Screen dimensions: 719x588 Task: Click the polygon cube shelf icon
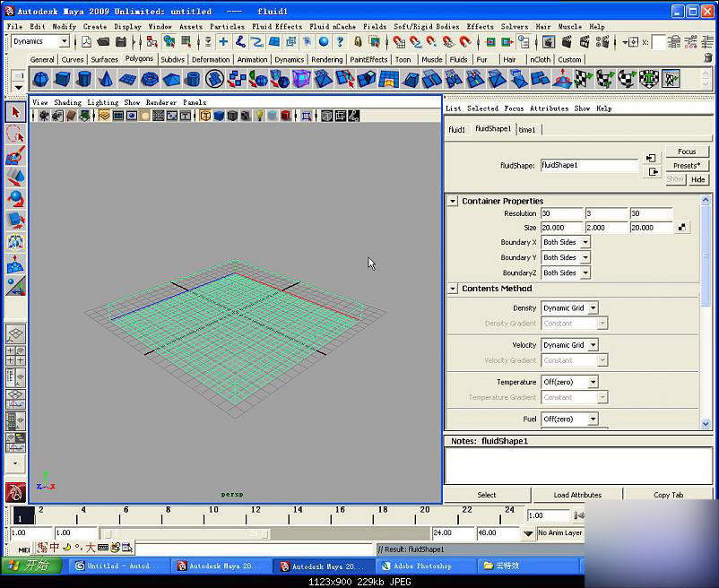tap(64, 79)
